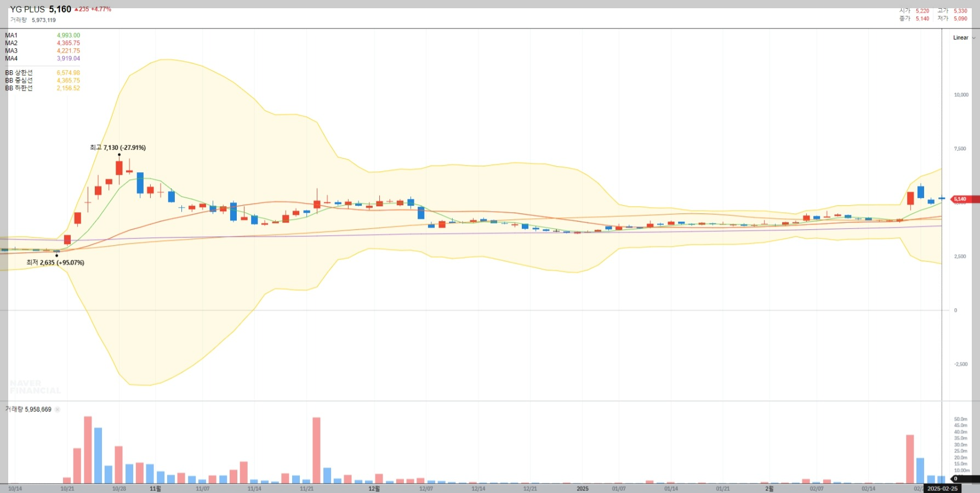Remove the 거래량 5,958,669 volume indicator
The width and height of the screenshot is (980, 493).
pyautogui.click(x=58, y=410)
